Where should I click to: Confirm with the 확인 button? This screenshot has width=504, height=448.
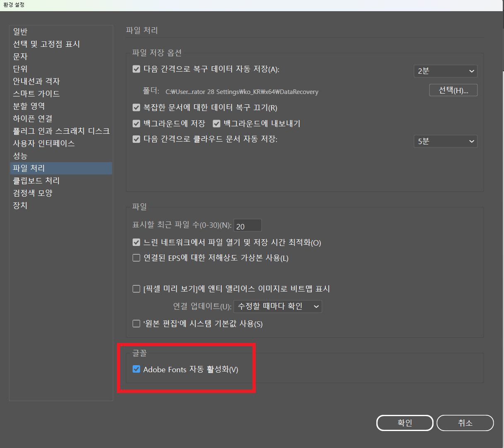[x=405, y=423]
